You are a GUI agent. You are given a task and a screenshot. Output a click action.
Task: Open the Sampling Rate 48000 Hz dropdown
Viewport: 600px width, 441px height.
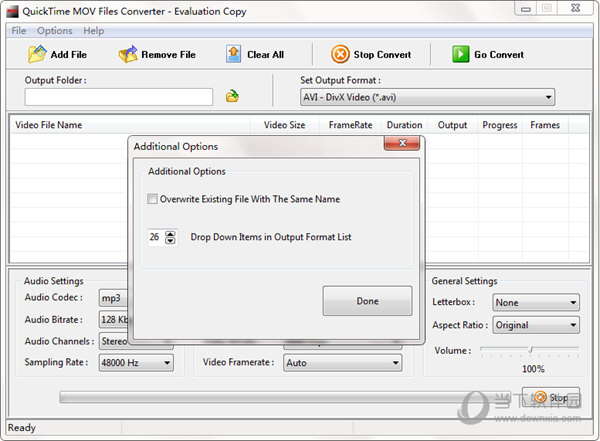pyautogui.click(x=136, y=363)
